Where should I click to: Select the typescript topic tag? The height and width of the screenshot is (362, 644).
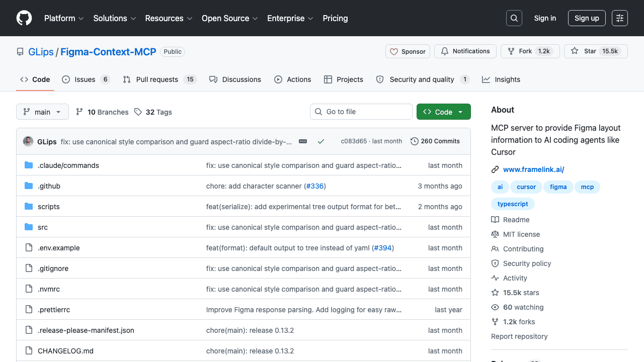coord(513,204)
